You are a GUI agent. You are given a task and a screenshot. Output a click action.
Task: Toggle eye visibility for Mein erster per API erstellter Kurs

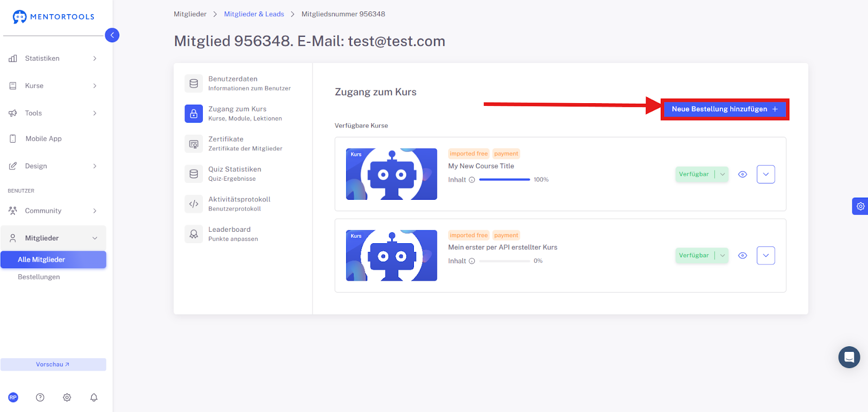[743, 256]
